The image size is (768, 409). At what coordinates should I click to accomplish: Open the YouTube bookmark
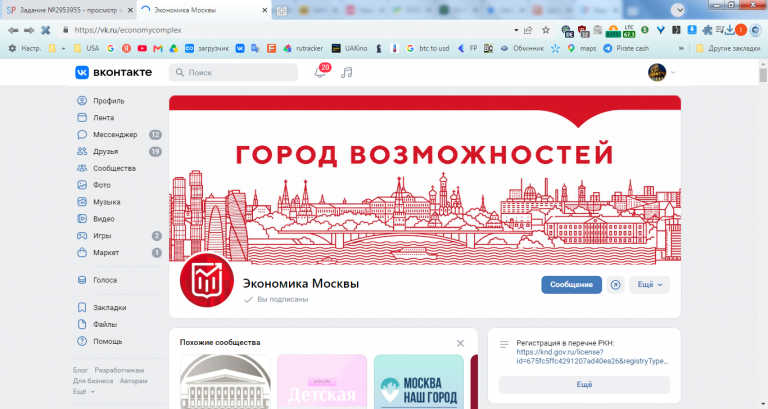click(142, 48)
